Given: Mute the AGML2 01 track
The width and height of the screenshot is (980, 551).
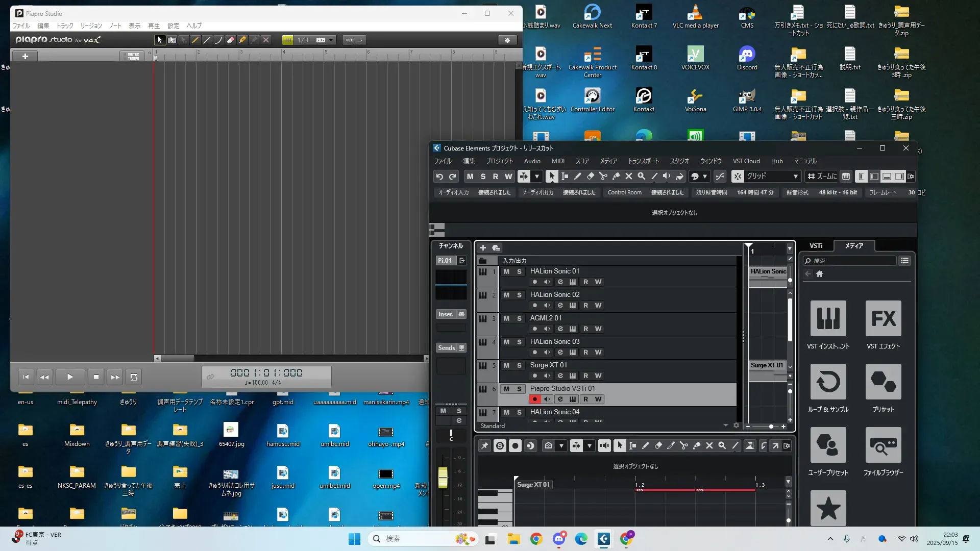Looking at the screenshot, I should pos(506,318).
